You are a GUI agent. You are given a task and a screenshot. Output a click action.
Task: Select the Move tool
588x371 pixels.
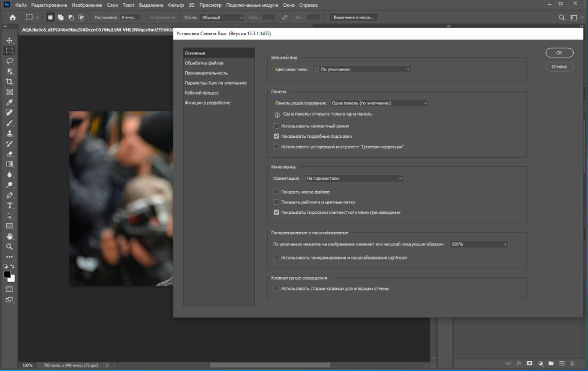click(10, 40)
